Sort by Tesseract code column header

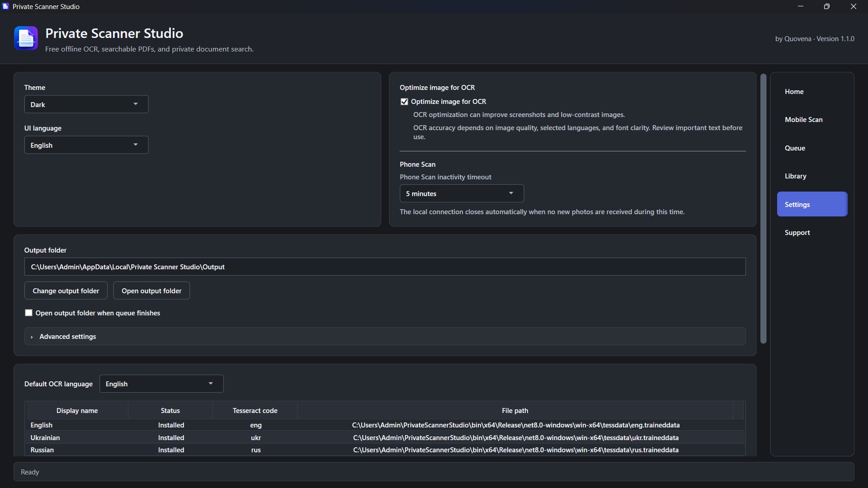pyautogui.click(x=255, y=410)
